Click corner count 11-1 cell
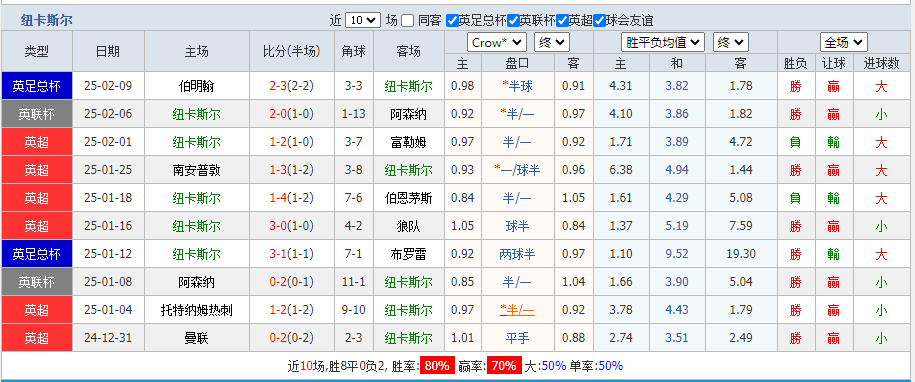 (354, 282)
